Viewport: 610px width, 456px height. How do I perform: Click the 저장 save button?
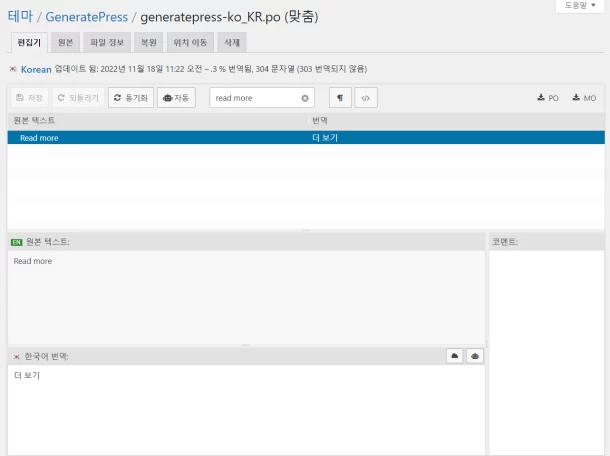tap(30, 98)
